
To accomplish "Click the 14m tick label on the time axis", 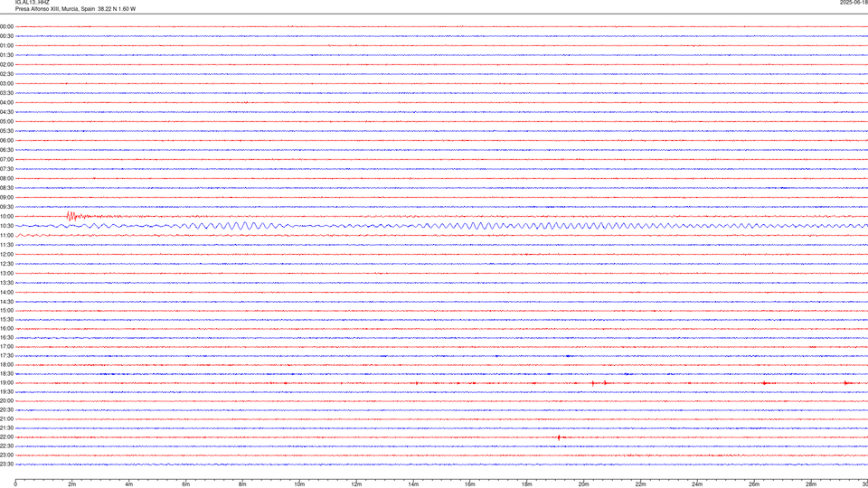I will pos(413,484).
